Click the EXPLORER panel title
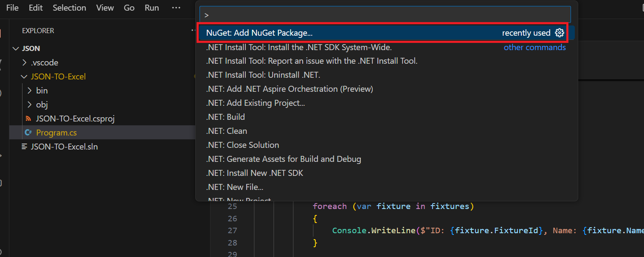The image size is (644, 257). point(38,31)
